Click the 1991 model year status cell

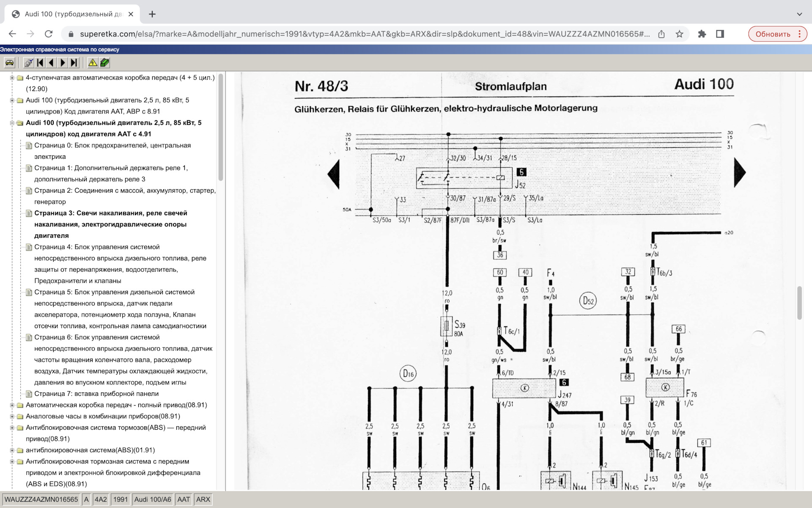click(121, 500)
